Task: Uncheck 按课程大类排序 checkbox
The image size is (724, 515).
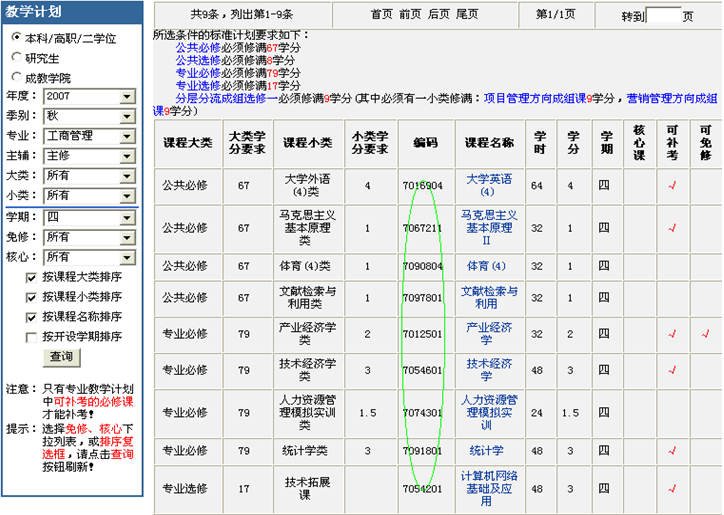Action: click(x=31, y=277)
